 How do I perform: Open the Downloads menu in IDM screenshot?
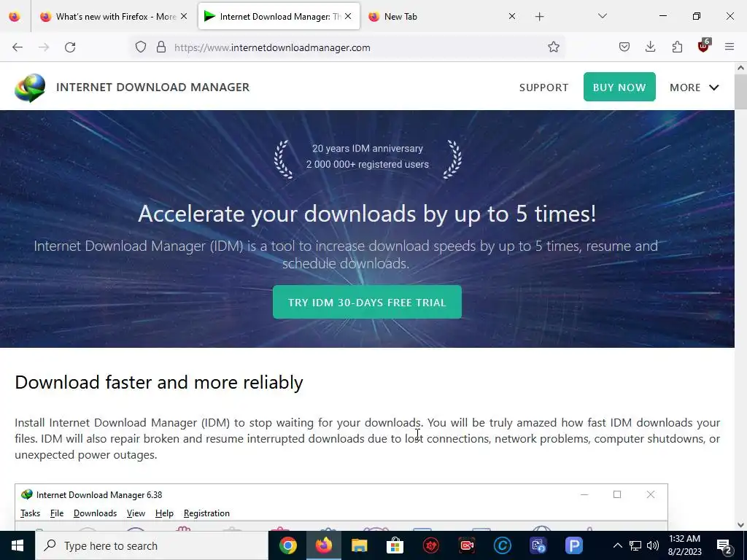pyautogui.click(x=96, y=513)
